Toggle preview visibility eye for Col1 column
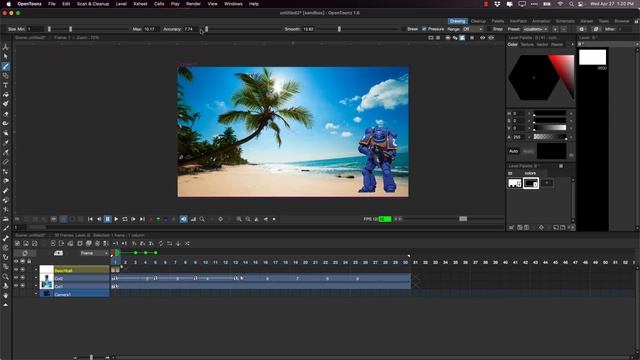Image resolution: width=640 pixels, height=360 pixels. click(x=16, y=286)
